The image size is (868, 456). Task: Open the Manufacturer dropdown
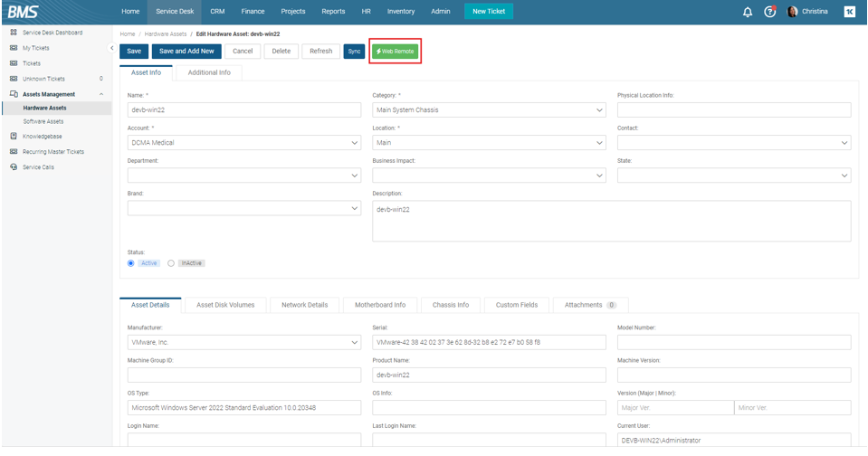click(354, 343)
